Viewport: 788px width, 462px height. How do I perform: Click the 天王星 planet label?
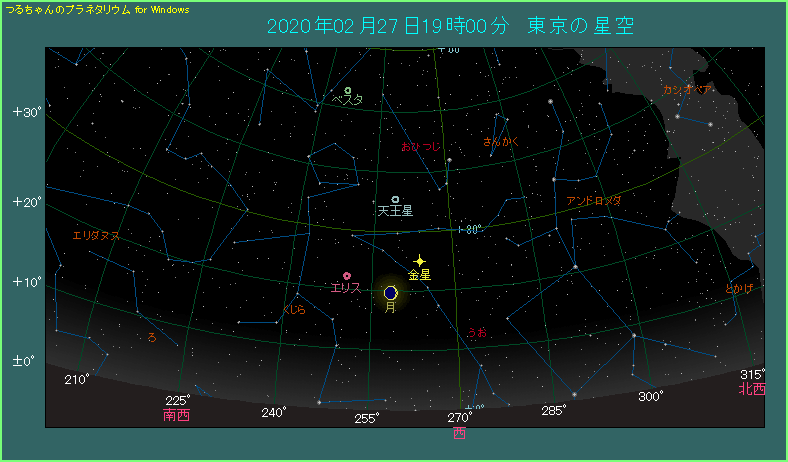[395, 212]
